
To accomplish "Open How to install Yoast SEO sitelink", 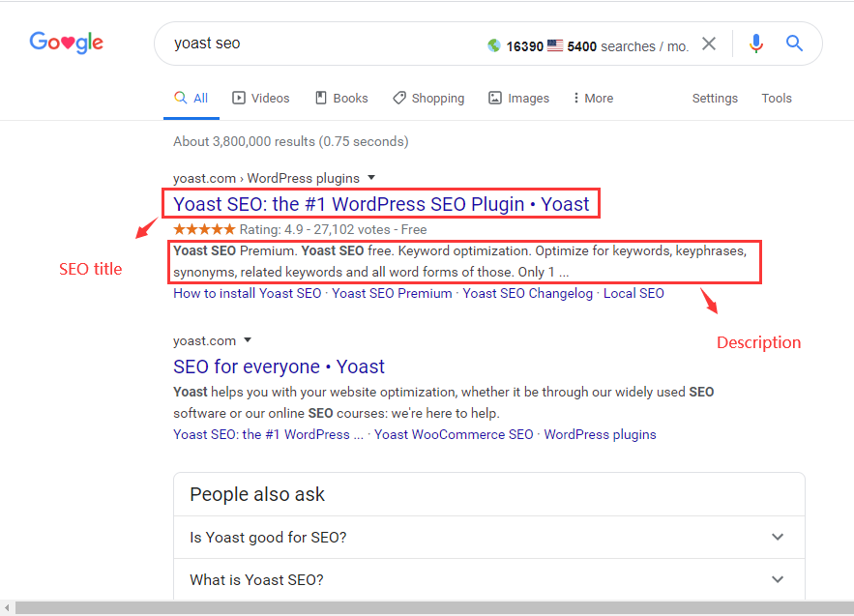I will pos(248,293).
